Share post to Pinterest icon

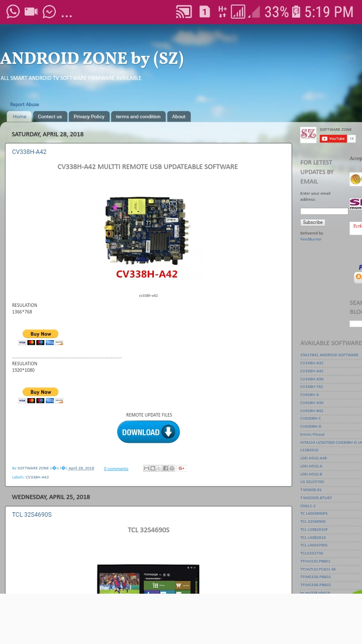172,468
